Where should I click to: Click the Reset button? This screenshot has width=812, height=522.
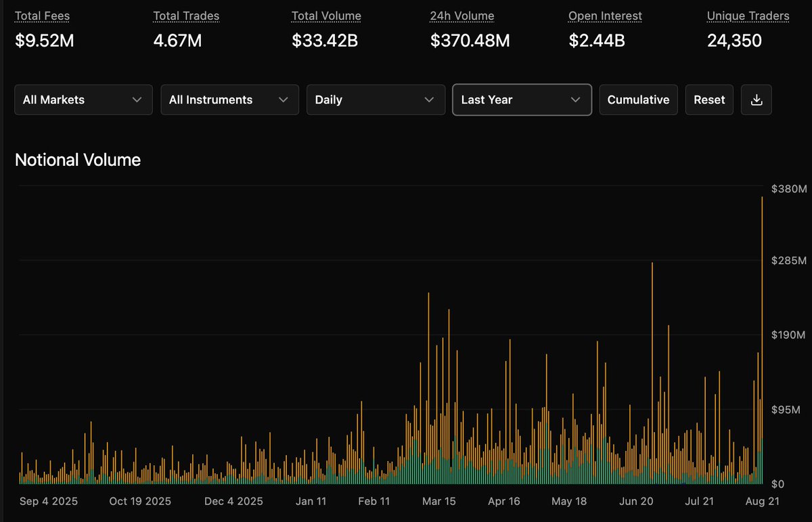pos(709,100)
